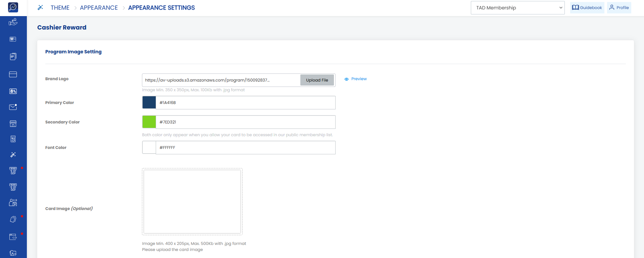Click the Primary Color label
Viewport: 644px width, 258px height.
pyautogui.click(x=60, y=103)
